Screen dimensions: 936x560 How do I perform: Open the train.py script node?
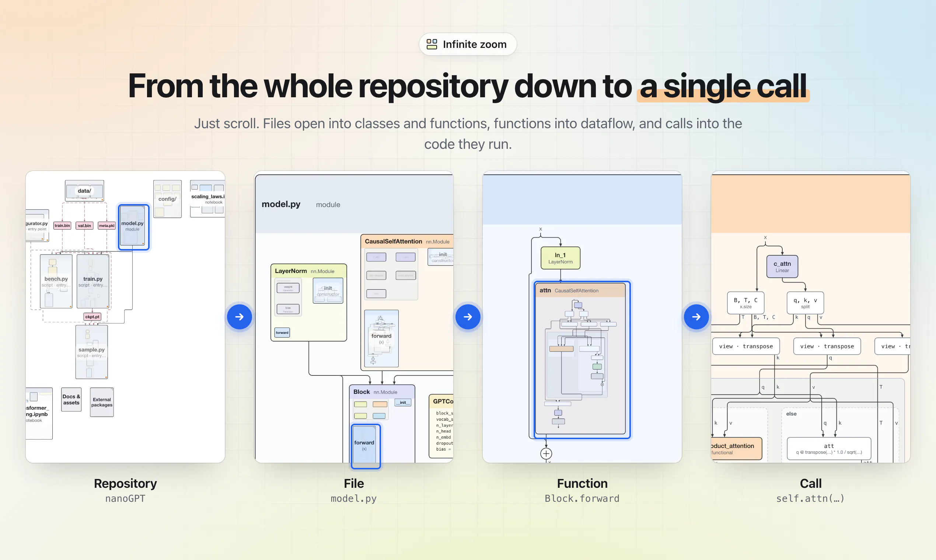click(93, 281)
